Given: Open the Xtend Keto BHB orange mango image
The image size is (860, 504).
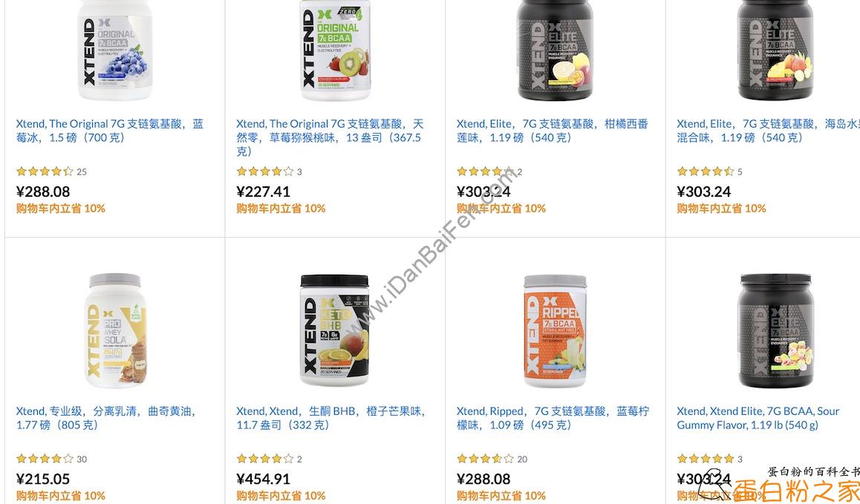Looking at the screenshot, I should 334,331.
